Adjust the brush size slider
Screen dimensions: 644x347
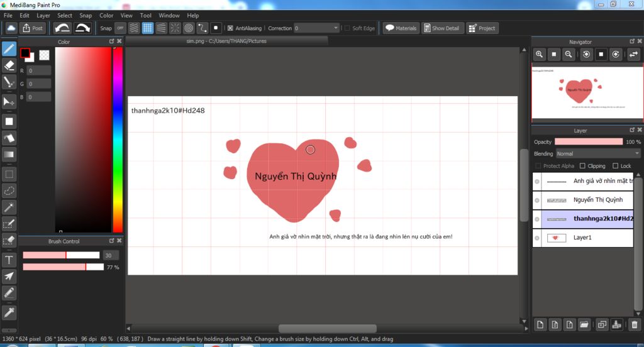pos(61,255)
